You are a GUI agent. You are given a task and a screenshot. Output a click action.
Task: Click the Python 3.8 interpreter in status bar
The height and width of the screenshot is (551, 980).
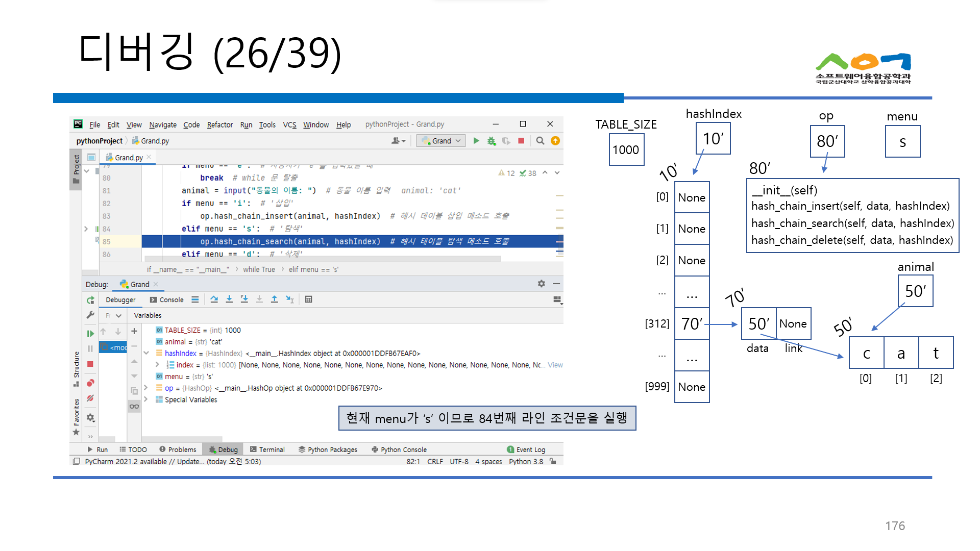[x=526, y=461]
